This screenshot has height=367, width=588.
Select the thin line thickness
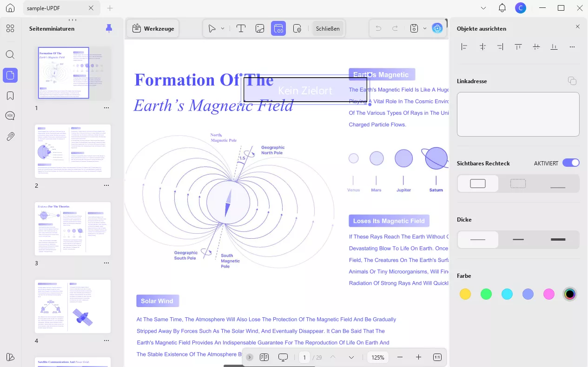tap(478, 240)
